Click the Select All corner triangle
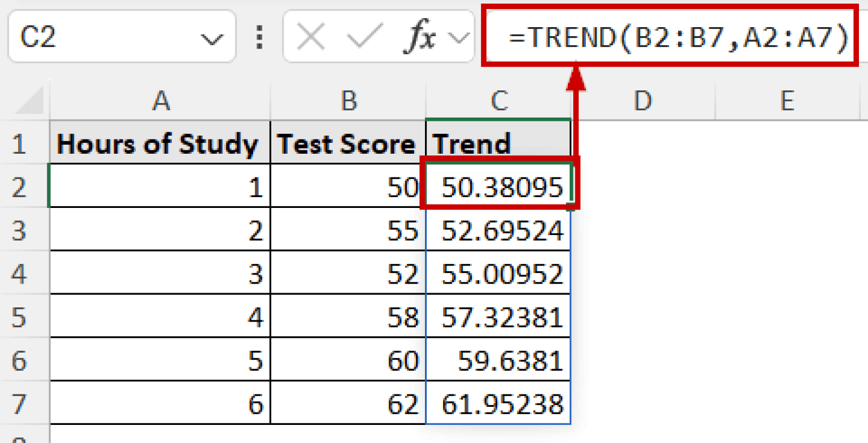The height and width of the screenshot is (443, 868). (28, 102)
